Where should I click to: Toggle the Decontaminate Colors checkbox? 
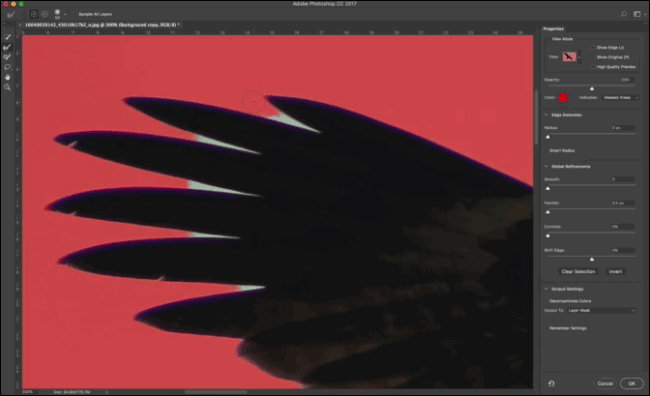click(x=547, y=301)
